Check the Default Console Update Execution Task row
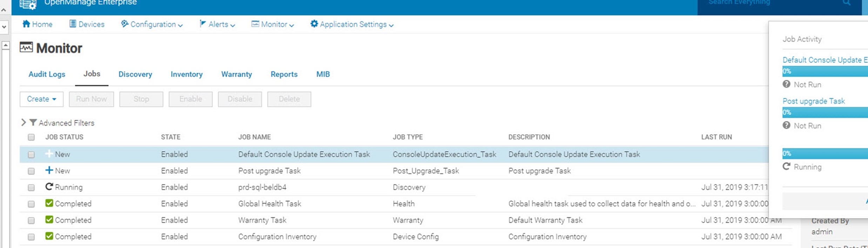 pyautogui.click(x=31, y=155)
